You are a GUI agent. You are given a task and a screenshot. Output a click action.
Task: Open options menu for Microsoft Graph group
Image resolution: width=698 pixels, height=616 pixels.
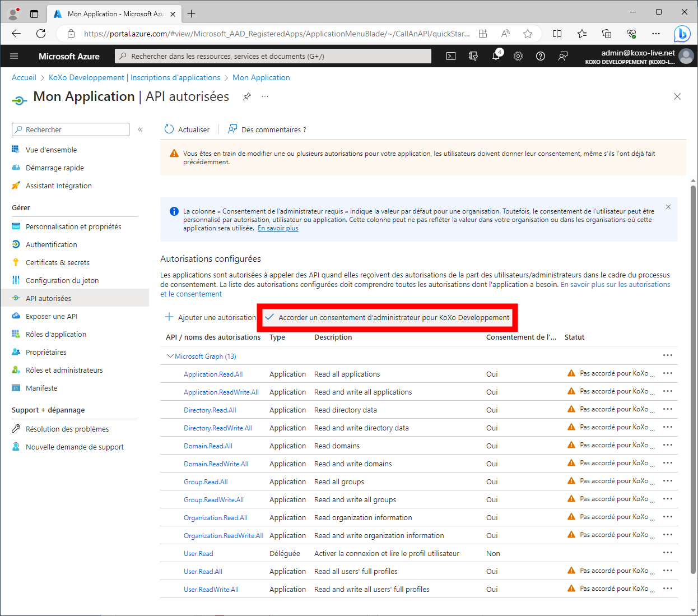pos(668,355)
